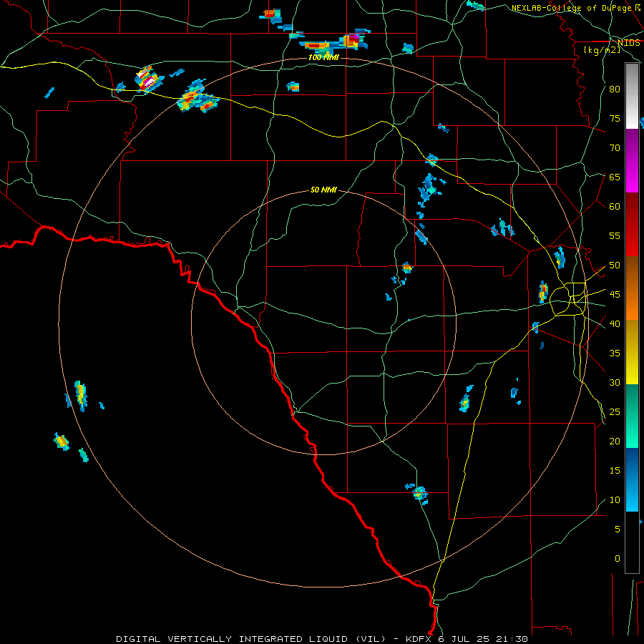Pick the white-gray segment of the VIL scale
This screenshot has height=644, width=644.
tap(632, 96)
